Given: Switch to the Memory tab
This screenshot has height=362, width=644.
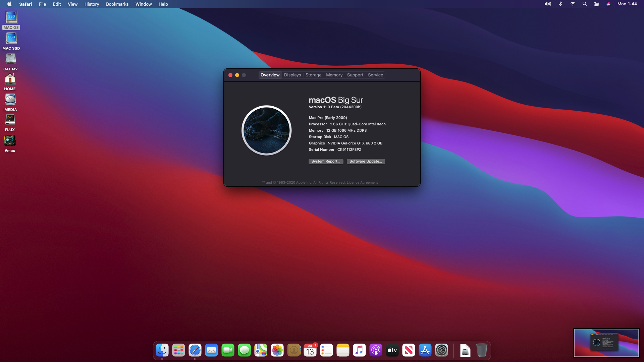Looking at the screenshot, I should pos(334,75).
